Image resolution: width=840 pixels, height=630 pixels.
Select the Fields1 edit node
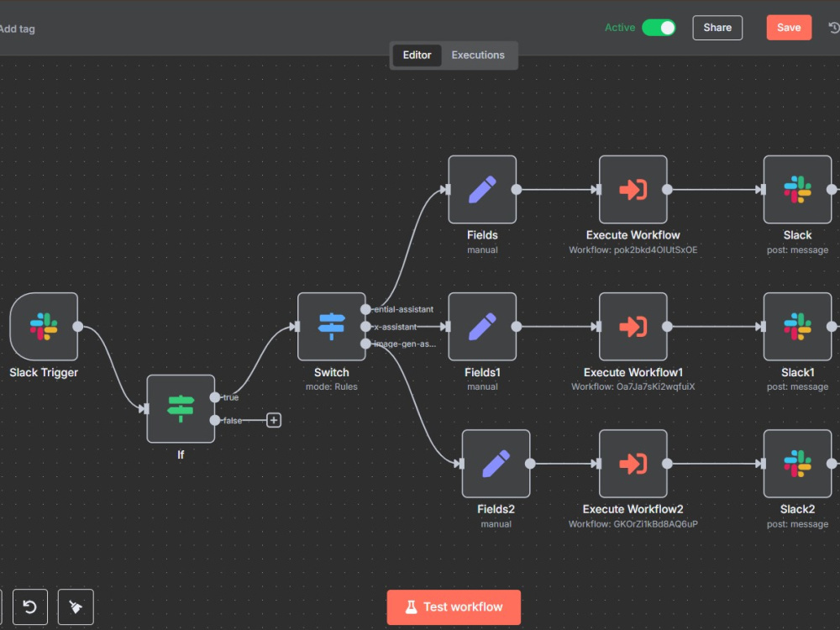[x=482, y=326]
